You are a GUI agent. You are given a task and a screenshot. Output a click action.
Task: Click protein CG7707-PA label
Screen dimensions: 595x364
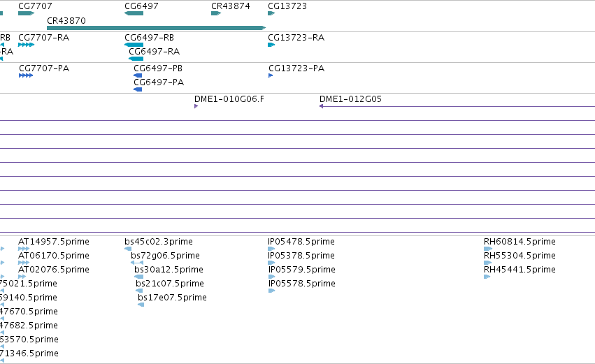point(44,68)
